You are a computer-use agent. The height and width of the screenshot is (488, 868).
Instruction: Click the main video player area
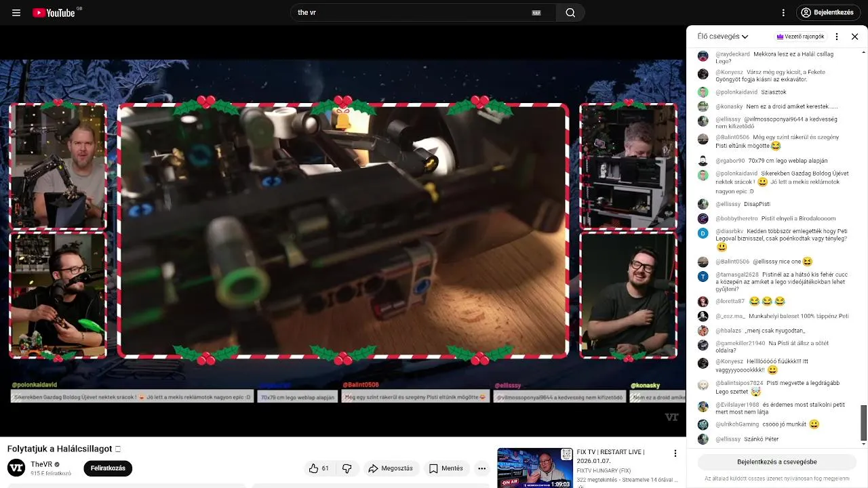coord(342,230)
